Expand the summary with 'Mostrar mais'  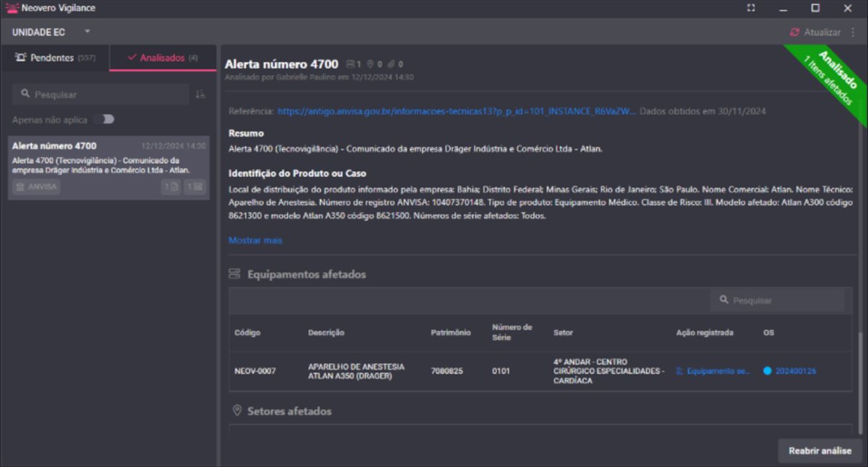(x=255, y=240)
